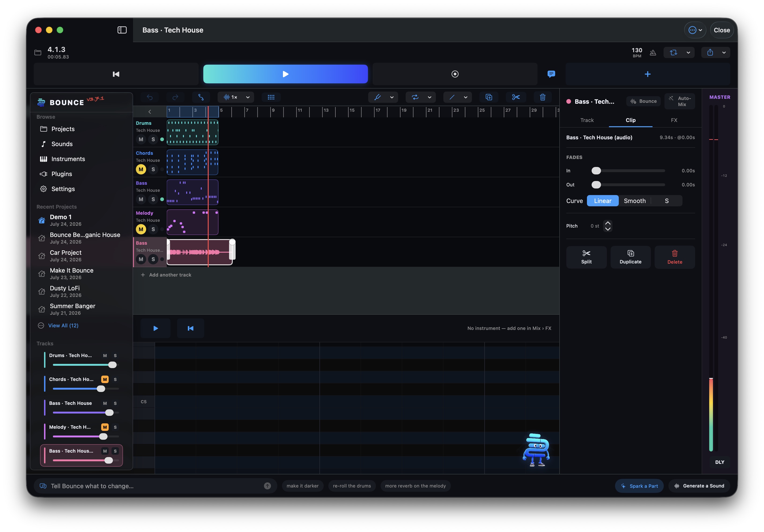The width and height of the screenshot is (764, 532).
Task: Click the Bounce button in inspector
Action: 644,101
